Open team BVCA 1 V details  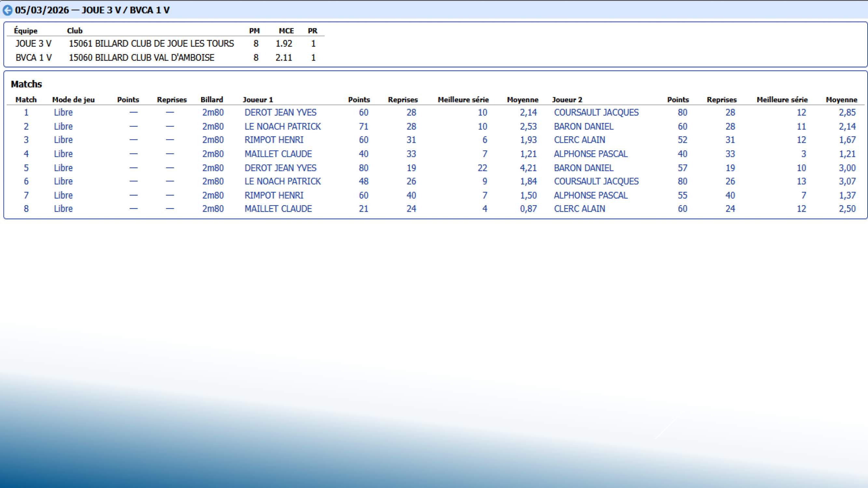coord(33,57)
